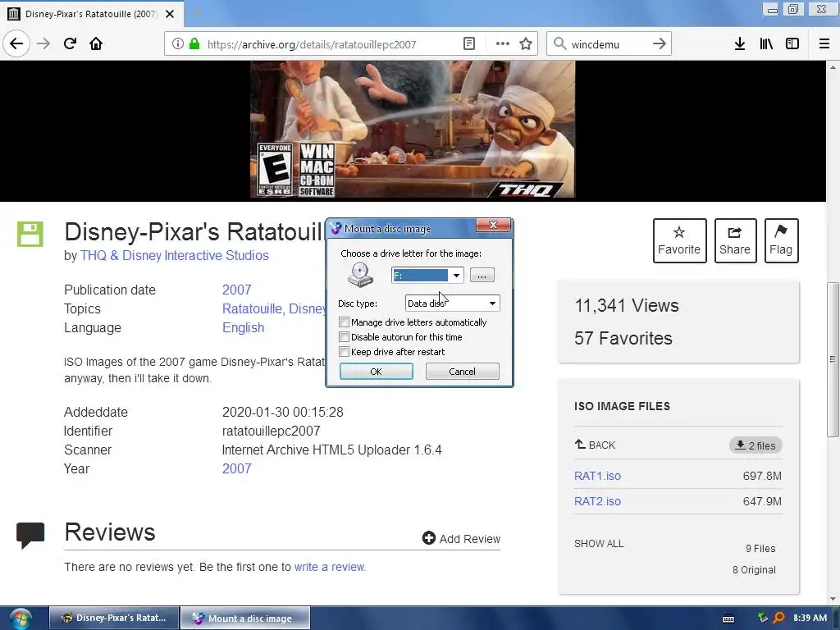Click the Favorite star button
The height and width of the screenshot is (630, 840).
[x=679, y=240]
